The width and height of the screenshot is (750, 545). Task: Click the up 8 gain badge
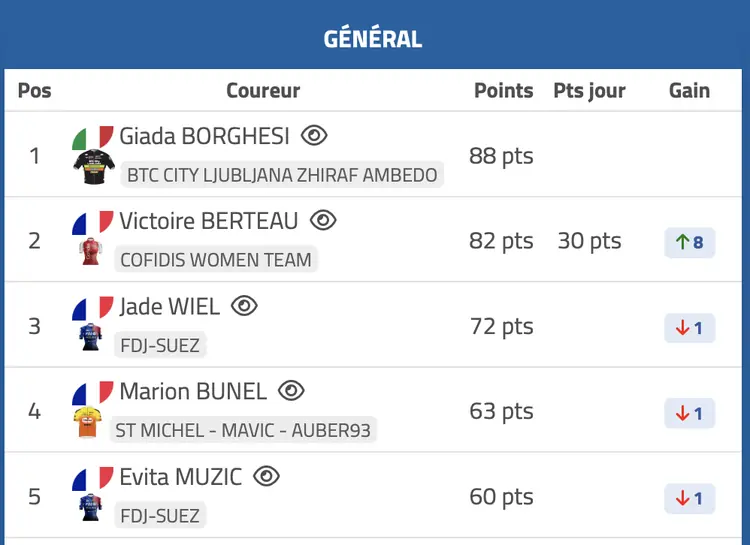click(x=690, y=242)
